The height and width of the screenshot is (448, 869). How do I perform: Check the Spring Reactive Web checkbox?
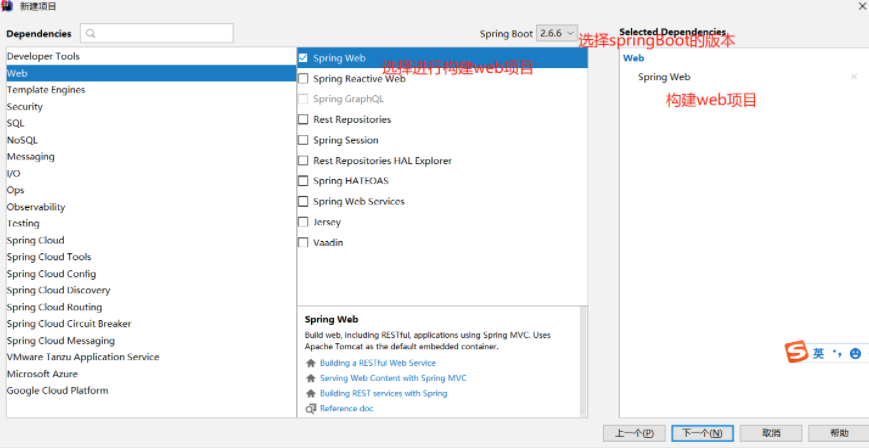tap(303, 79)
